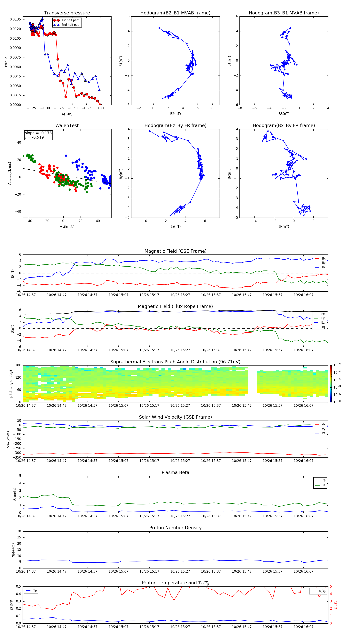The image size is (351, 644).
Task: Select the "r = -0.519" annotation
Action: (35, 137)
